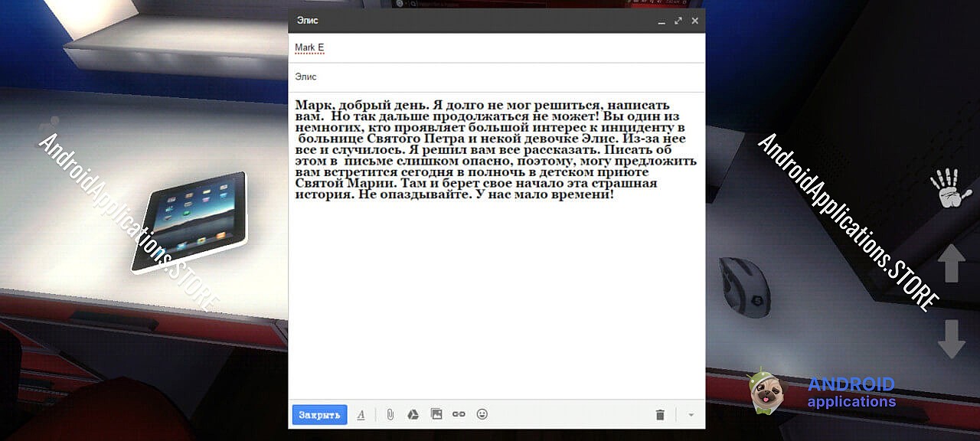Close the Элис message window with X
This screenshot has width=980, height=441.
(x=694, y=21)
